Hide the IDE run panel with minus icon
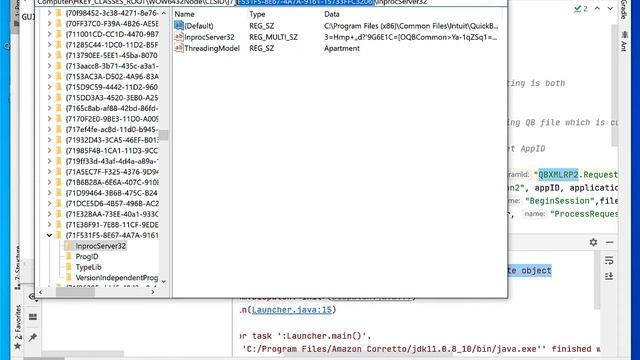The height and width of the screenshot is (360, 640). (x=609, y=242)
